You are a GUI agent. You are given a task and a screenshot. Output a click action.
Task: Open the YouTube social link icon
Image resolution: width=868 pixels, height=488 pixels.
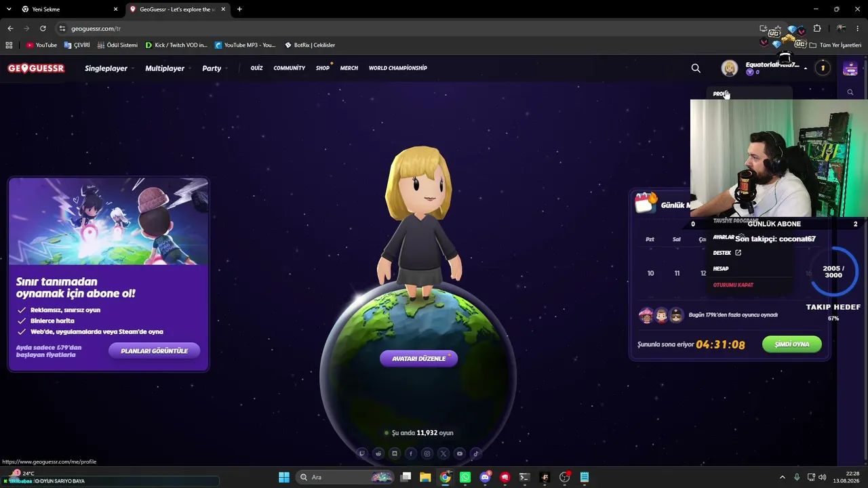(x=460, y=453)
